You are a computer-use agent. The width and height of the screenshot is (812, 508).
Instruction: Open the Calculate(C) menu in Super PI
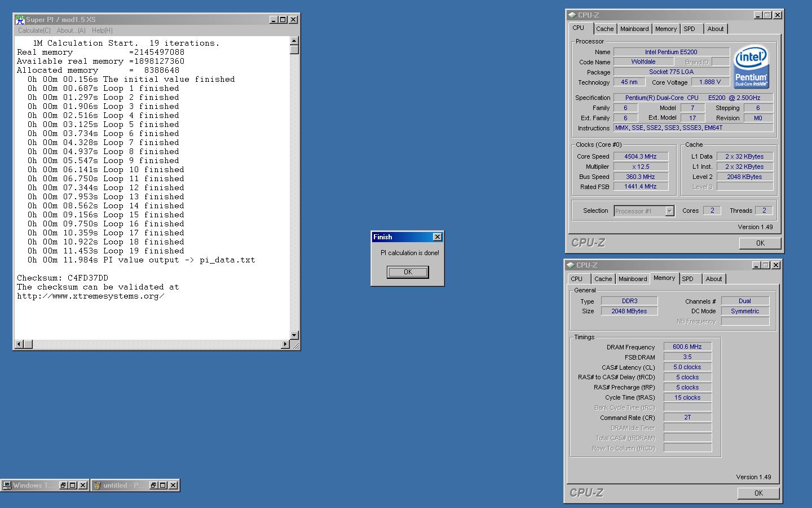[x=34, y=30]
